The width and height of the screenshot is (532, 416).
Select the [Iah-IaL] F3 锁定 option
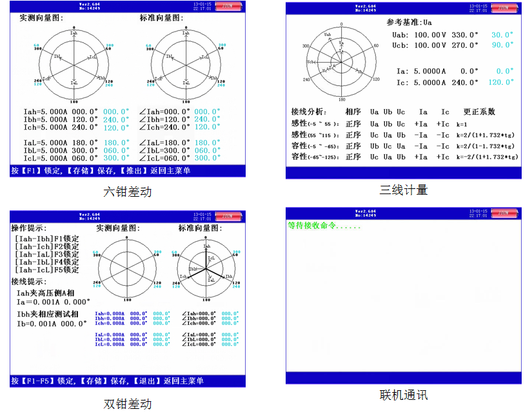(46, 254)
